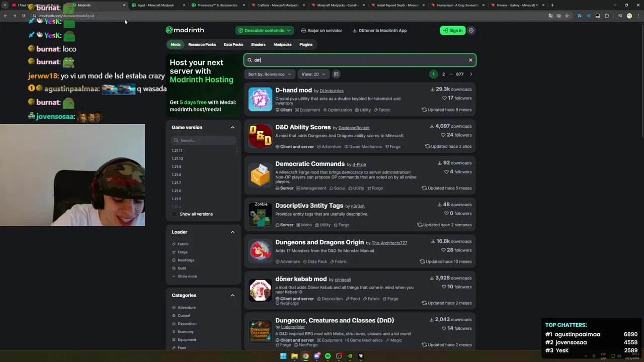Switch to Craftoria browser tab

[278, 5]
